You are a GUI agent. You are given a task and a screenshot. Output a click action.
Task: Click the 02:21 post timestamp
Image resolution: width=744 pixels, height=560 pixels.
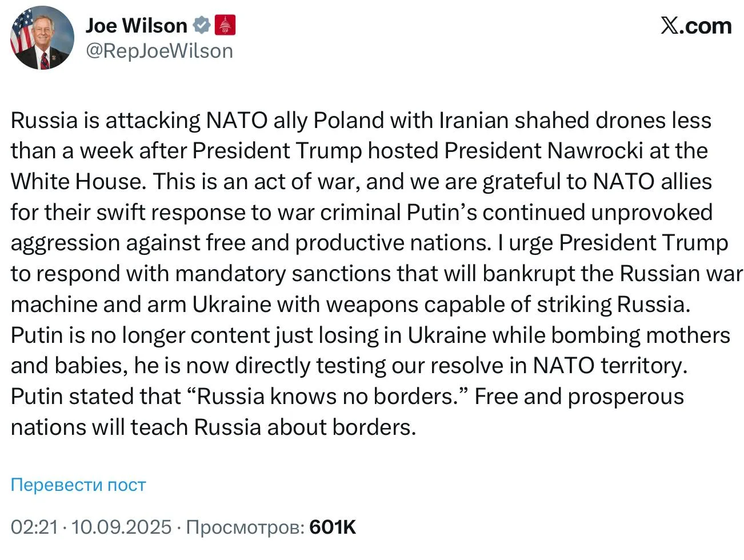click(x=34, y=527)
